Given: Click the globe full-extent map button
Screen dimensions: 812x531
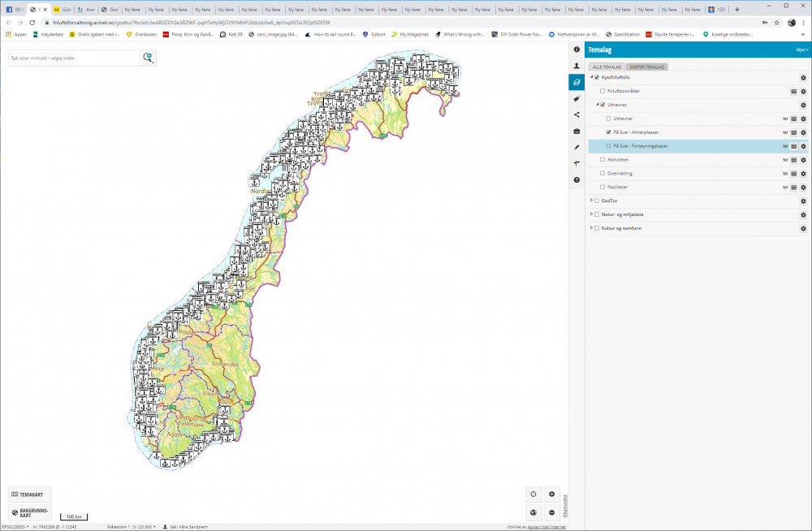Looking at the screenshot, I should click(x=533, y=512).
